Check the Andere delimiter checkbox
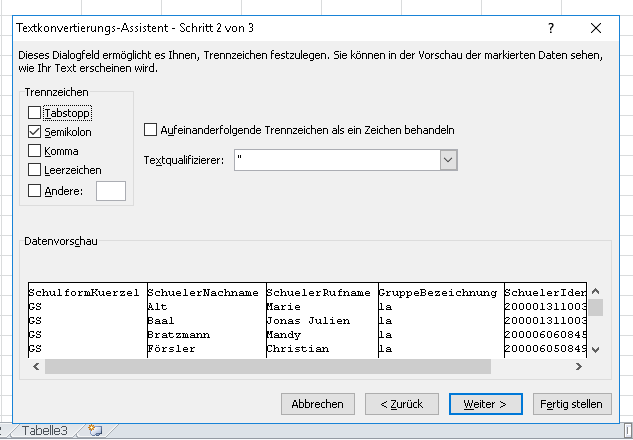Viewport: 633px width, 440px height. [35, 190]
